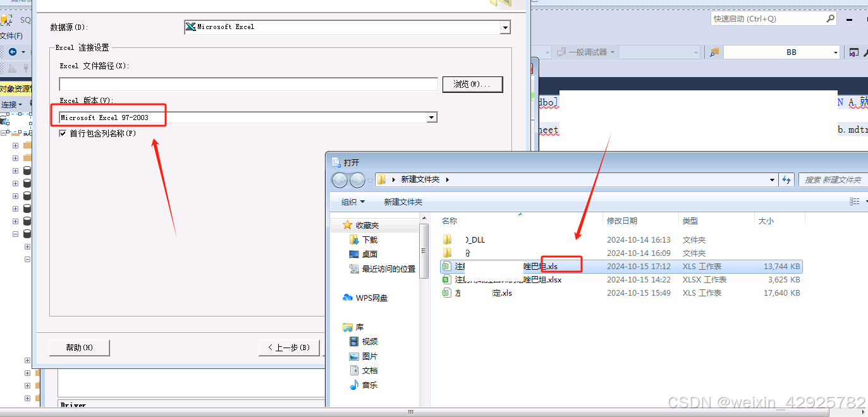The width and height of the screenshot is (868, 417).
Task: Click the 新建文件夹 toolbar button
Action: (x=403, y=202)
